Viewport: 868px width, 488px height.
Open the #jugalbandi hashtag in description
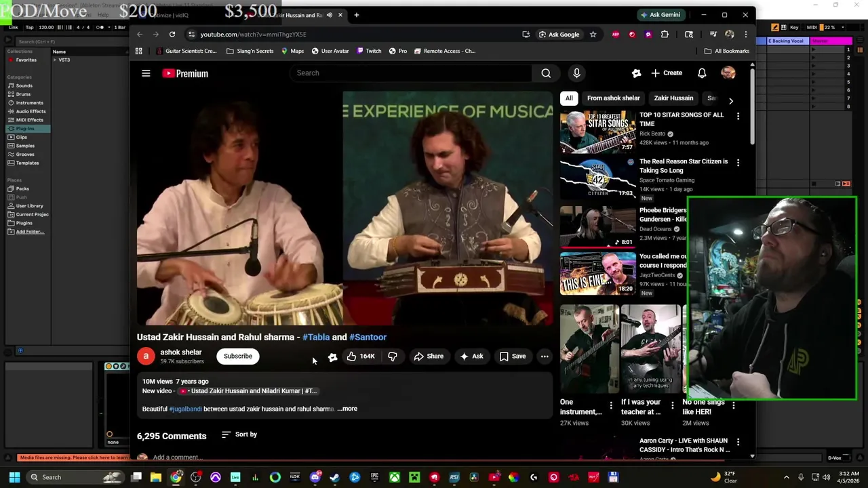[x=185, y=409]
